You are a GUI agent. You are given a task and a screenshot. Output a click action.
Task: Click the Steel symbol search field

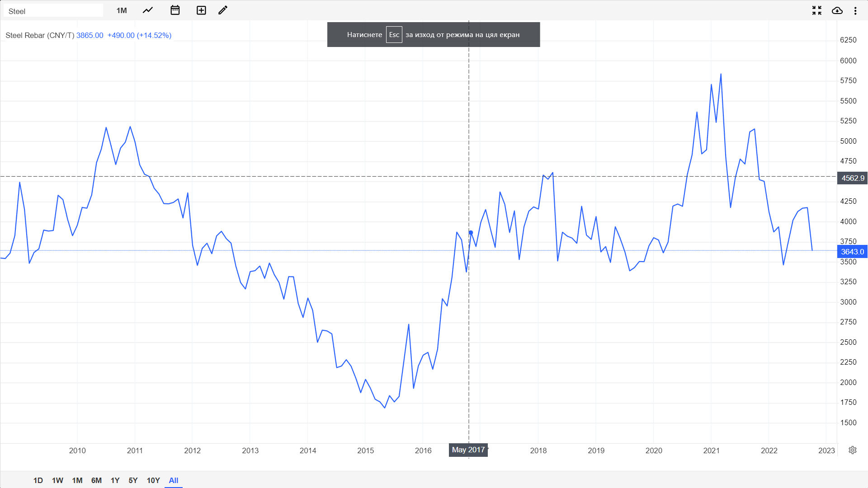53,11
